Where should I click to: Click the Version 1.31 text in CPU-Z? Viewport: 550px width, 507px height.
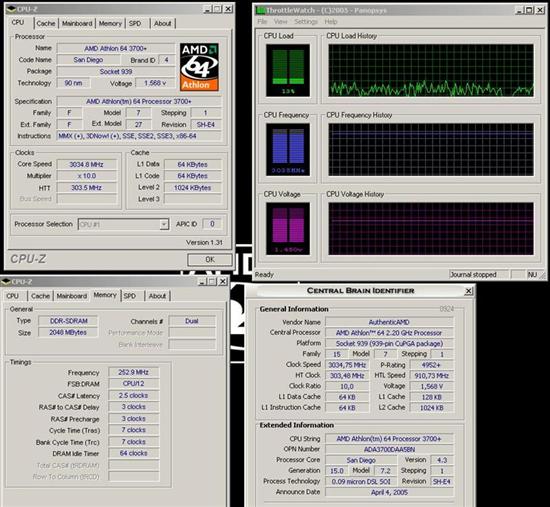pyautogui.click(x=204, y=242)
